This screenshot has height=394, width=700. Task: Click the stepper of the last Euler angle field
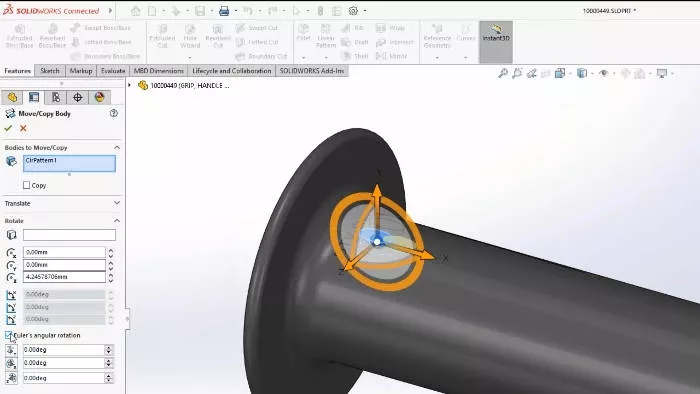109,378
